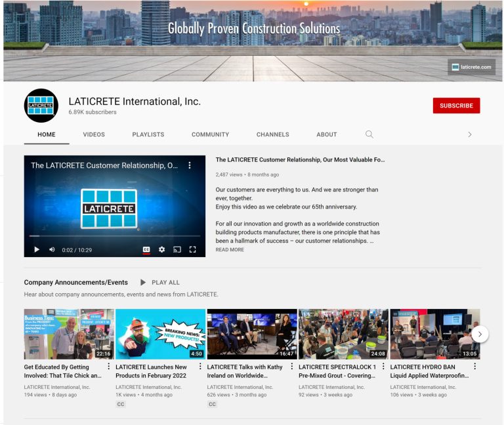Show next videos in carousel
This screenshot has height=425, width=504.
pyautogui.click(x=480, y=334)
